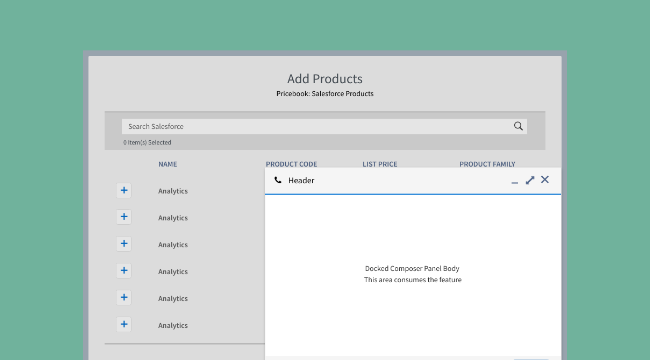Click plus button on third Analytics row
Screen dimensions: 650x360
[x=124, y=244]
